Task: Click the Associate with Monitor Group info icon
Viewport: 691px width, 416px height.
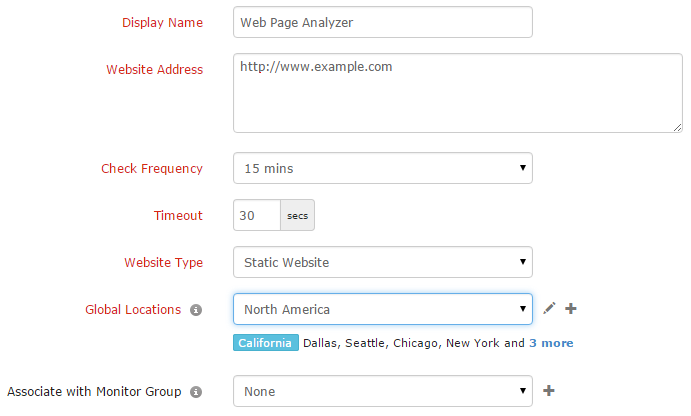Action: pos(196,392)
